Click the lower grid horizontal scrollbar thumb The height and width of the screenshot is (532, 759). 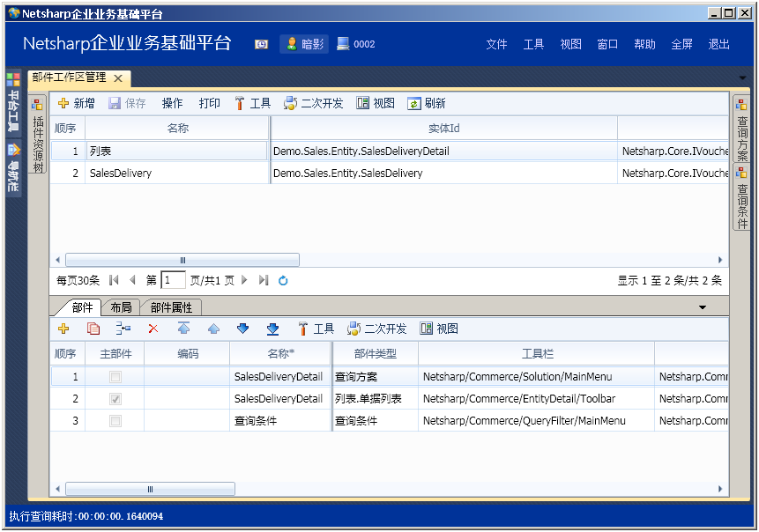pyautogui.click(x=150, y=489)
